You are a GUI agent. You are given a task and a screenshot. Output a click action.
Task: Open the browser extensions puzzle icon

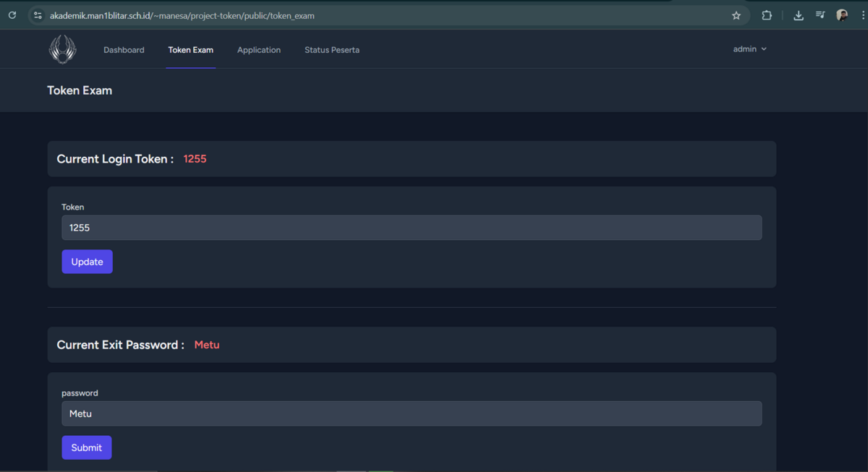tap(767, 15)
